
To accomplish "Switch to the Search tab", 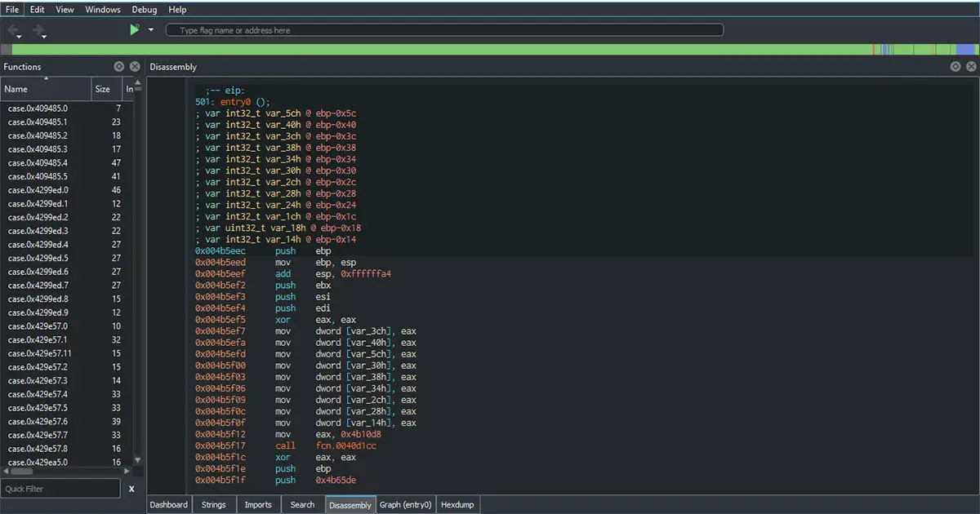I will point(302,505).
